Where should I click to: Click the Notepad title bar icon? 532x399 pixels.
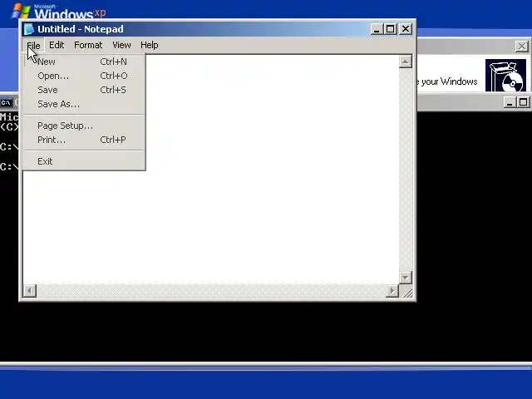[x=29, y=29]
